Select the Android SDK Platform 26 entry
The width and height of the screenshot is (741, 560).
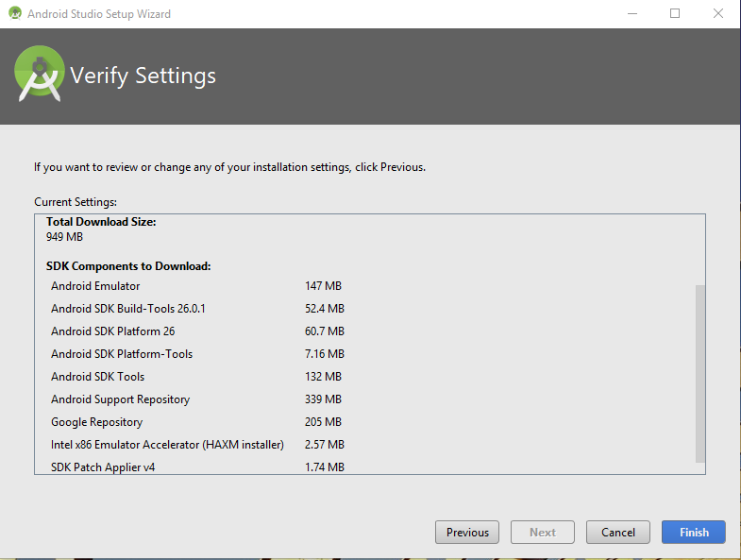112,331
